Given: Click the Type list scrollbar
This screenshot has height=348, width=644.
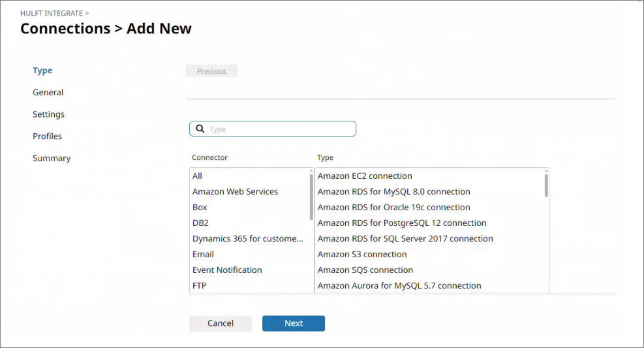Looking at the screenshot, I should click(x=546, y=185).
